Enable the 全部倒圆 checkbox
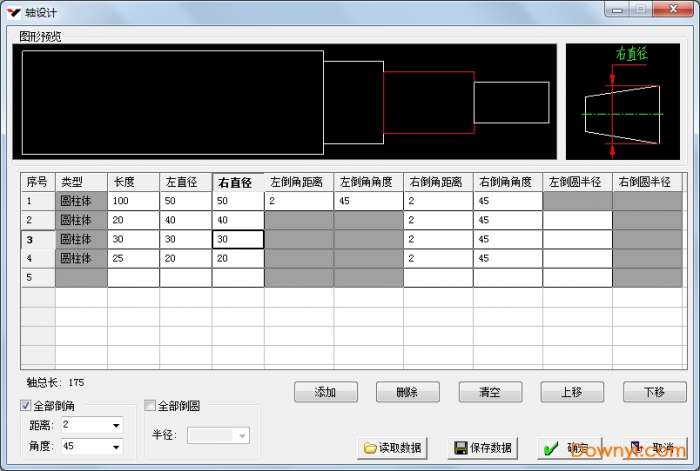 (150, 405)
